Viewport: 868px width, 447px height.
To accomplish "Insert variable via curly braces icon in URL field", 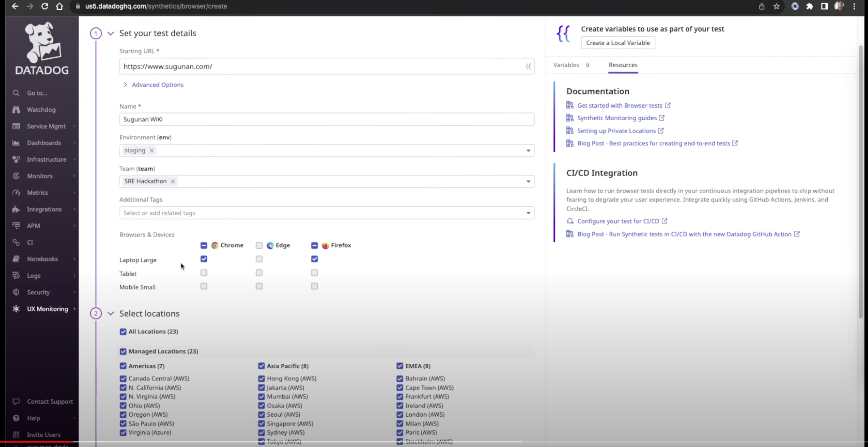I will click(528, 67).
